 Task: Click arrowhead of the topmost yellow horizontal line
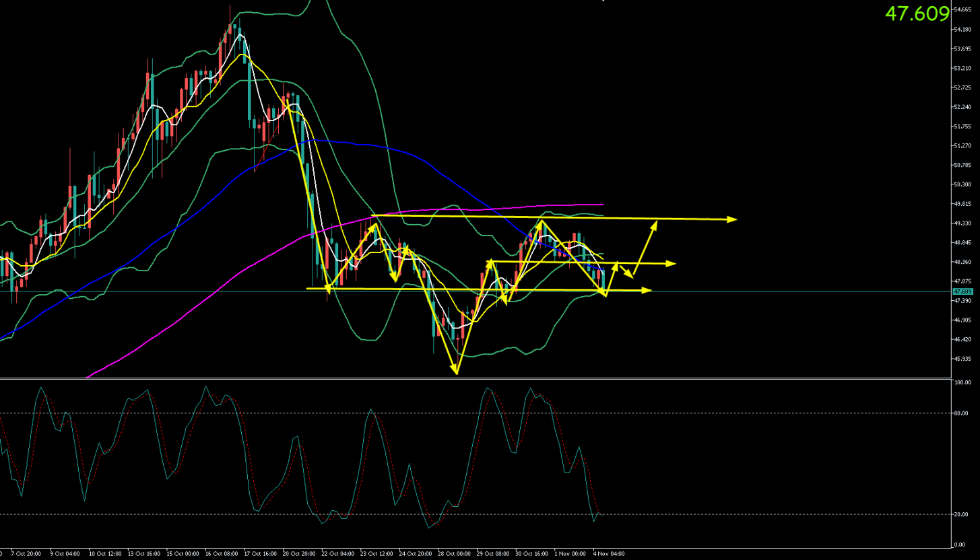pos(733,219)
